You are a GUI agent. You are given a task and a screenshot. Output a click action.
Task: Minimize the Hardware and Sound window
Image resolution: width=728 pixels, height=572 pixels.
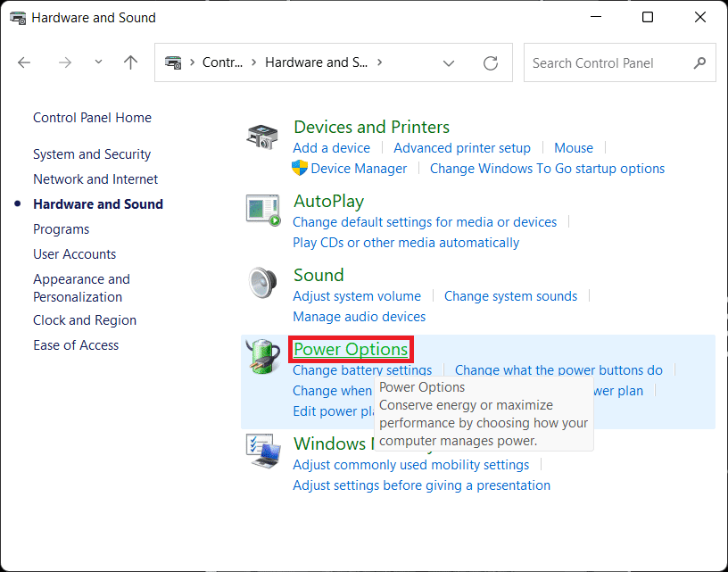[x=596, y=17]
